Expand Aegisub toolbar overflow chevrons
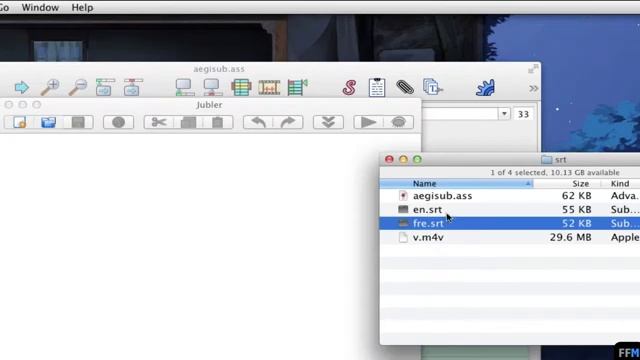 pyautogui.click(x=533, y=89)
